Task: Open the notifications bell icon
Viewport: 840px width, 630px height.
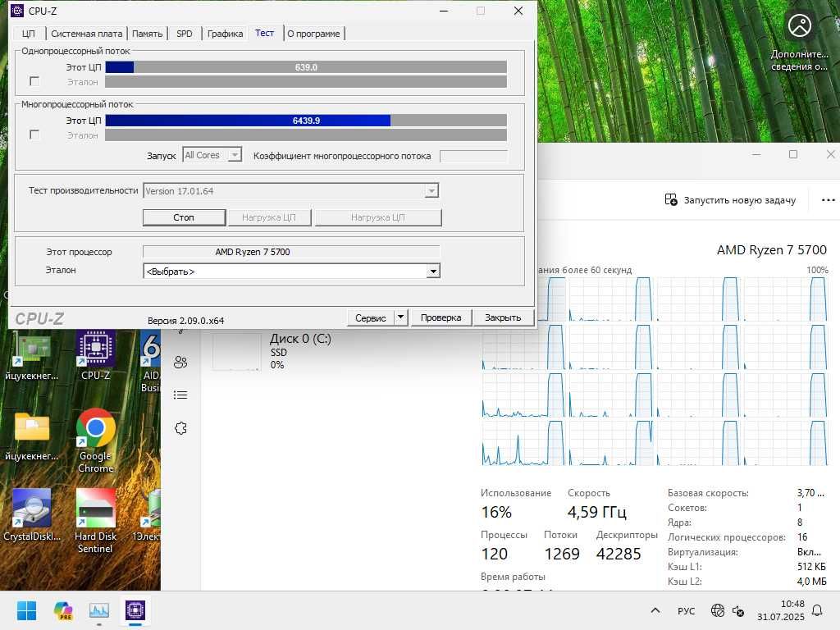Action: pos(818,610)
